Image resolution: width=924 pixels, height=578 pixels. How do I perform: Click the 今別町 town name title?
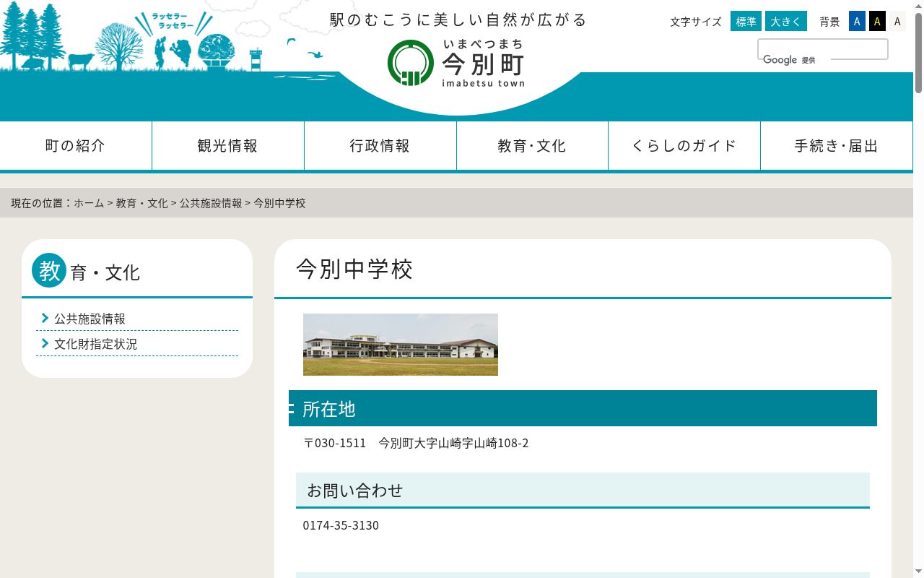tap(483, 65)
